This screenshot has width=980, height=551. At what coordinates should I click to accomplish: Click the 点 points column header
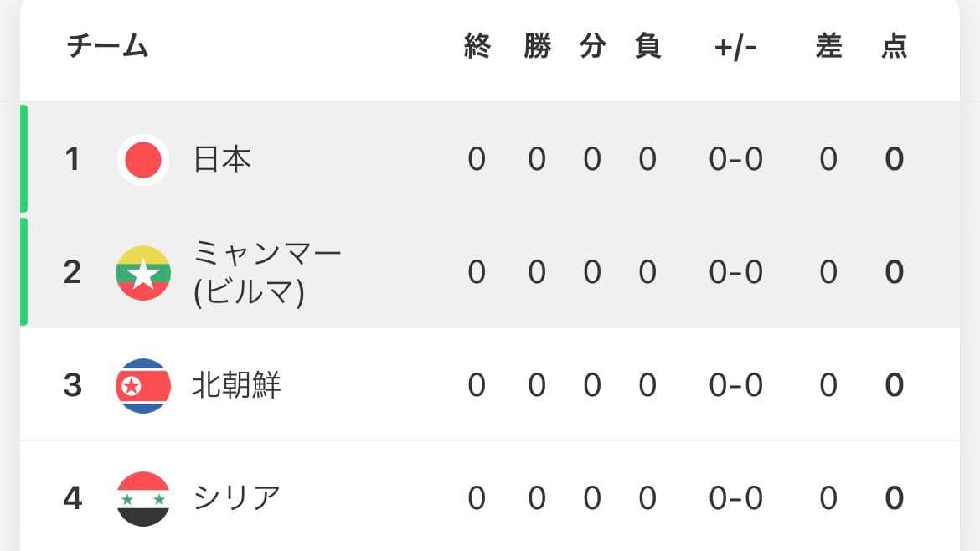pos(895,46)
